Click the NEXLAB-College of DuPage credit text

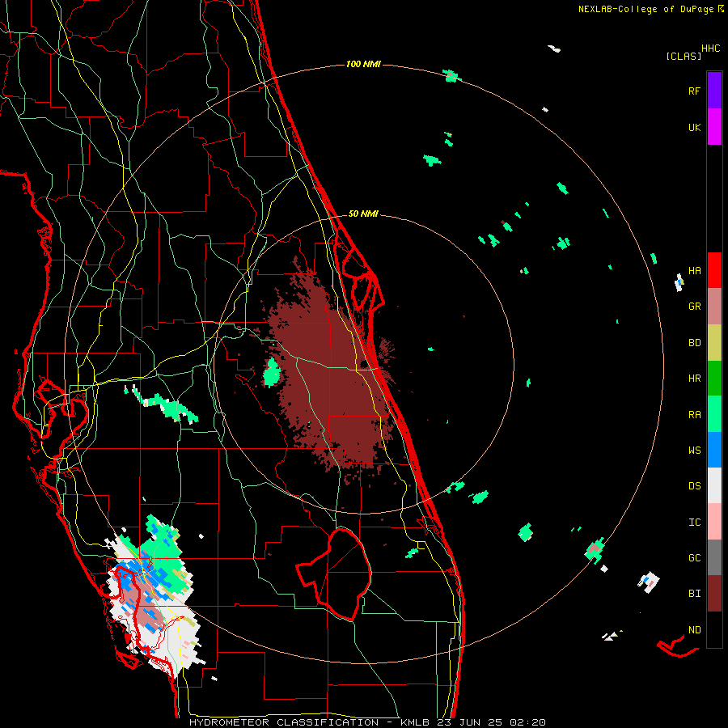(645, 9)
